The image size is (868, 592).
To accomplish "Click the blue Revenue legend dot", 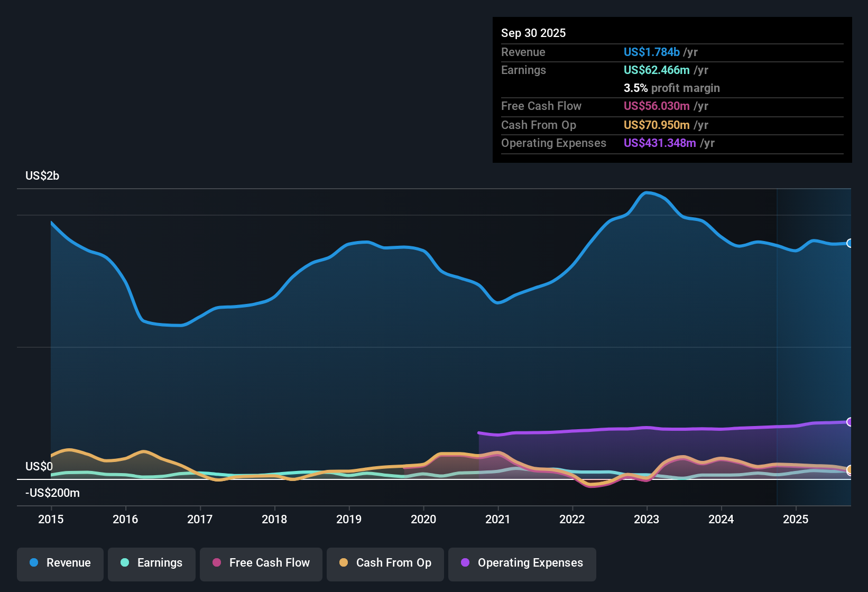I will tap(33, 563).
